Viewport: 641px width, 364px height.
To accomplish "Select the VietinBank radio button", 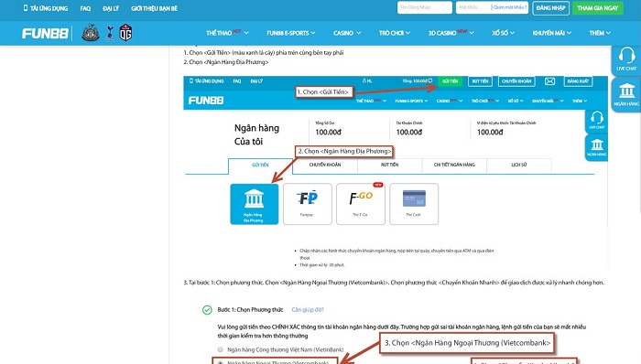I will [x=221, y=349].
